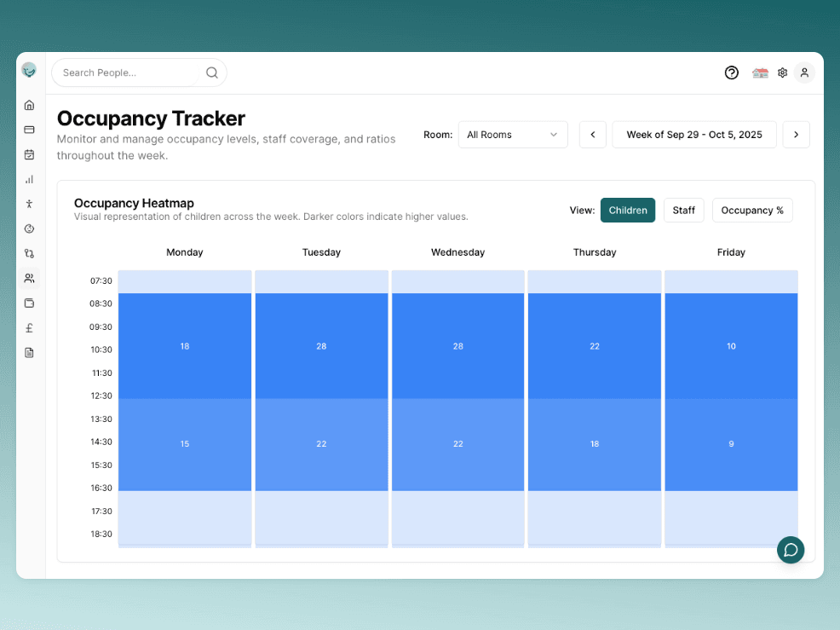840x630 pixels.
Task: Open the help question mark icon
Action: click(731, 72)
